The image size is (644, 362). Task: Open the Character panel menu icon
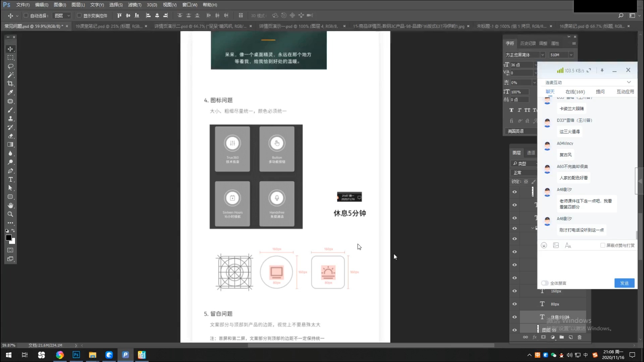coord(574,44)
